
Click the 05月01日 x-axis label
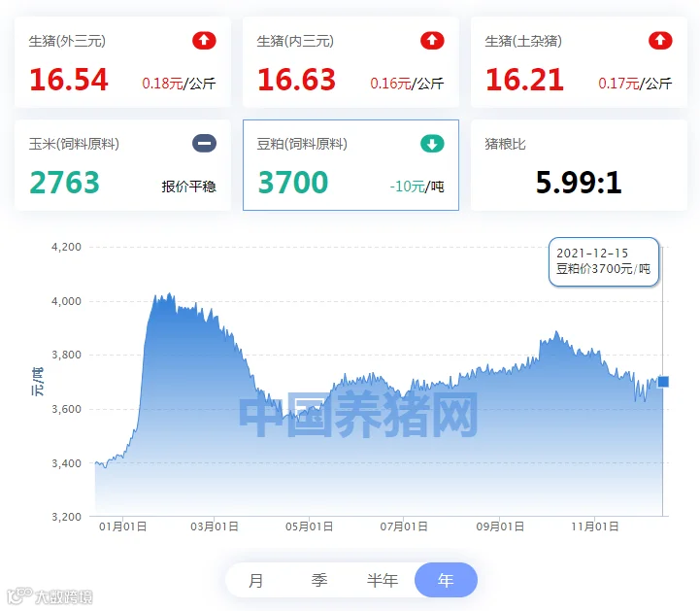pos(310,526)
